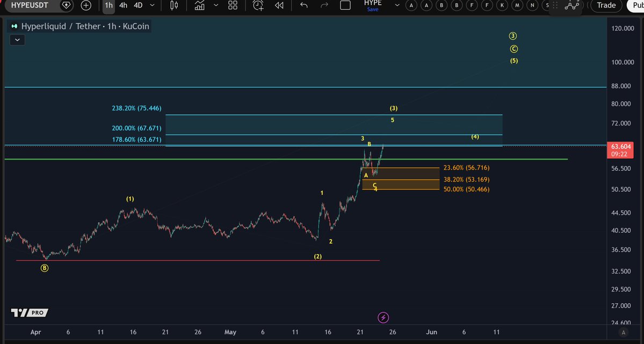Select the M circle shortcut

pyautogui.click(x=517, y=5)
